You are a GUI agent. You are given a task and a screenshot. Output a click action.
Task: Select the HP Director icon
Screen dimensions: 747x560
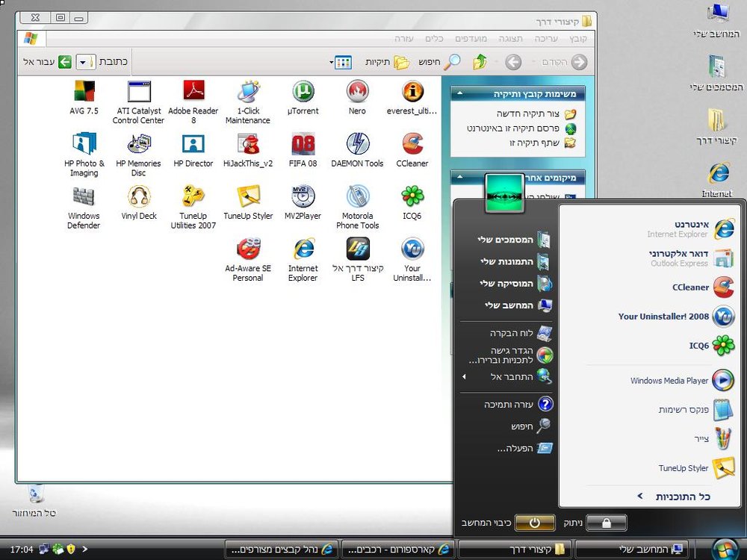click(x=193, y=151)
